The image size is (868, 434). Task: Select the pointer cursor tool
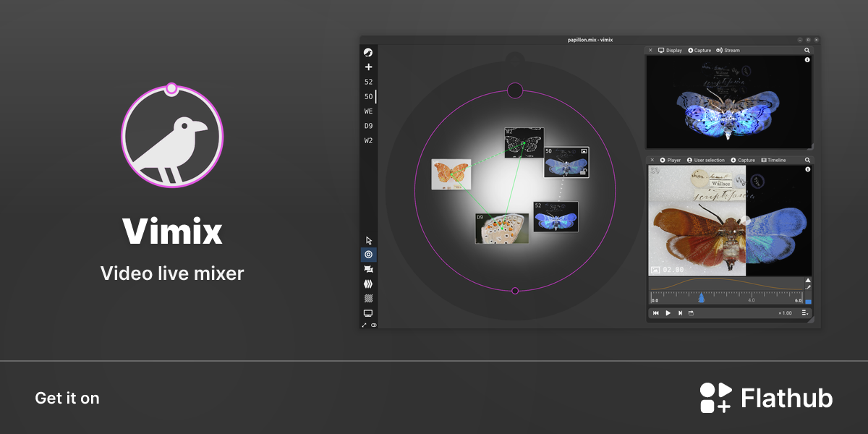coord(368,240)
